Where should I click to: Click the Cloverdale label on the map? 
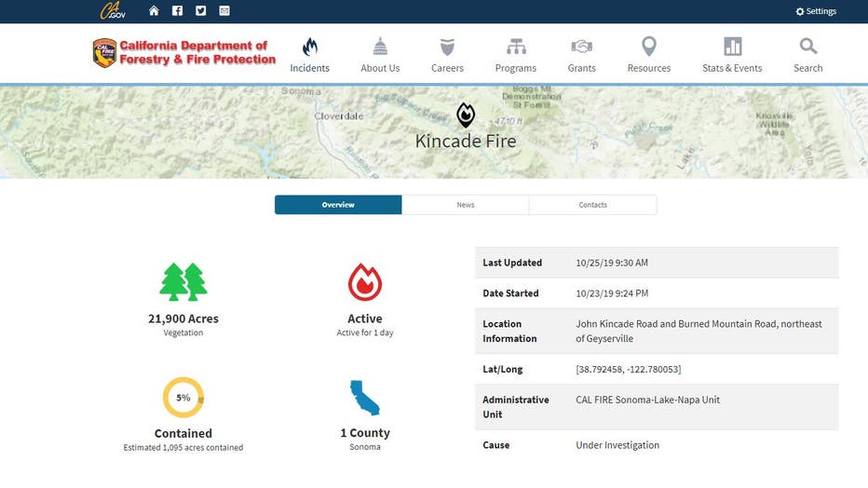coord(339,116)
